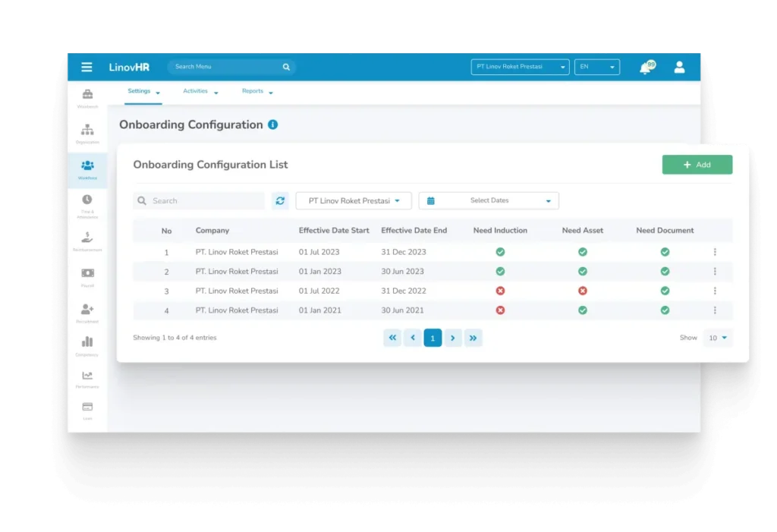Open the hamburger menu icon
777x532 pixels.
(87, 67)
